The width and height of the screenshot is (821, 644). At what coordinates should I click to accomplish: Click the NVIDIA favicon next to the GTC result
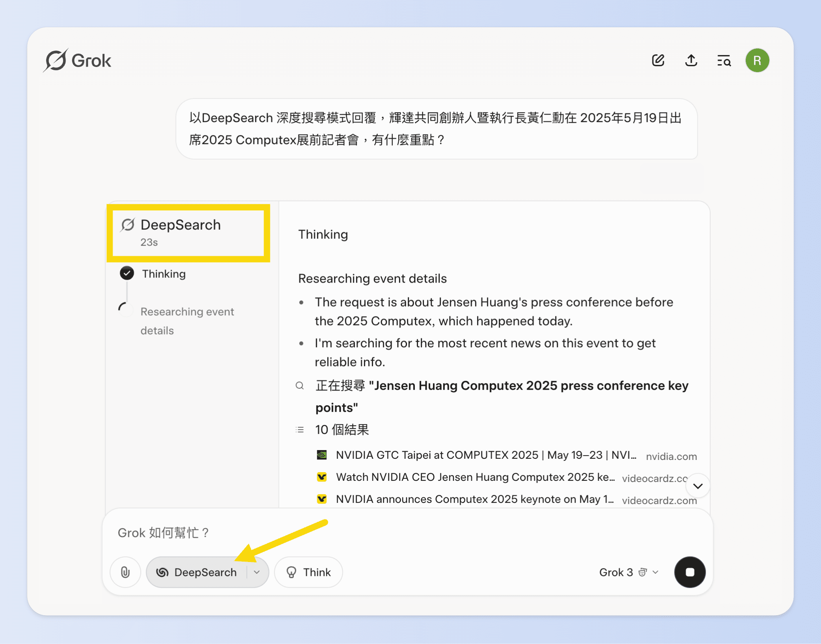322,455
